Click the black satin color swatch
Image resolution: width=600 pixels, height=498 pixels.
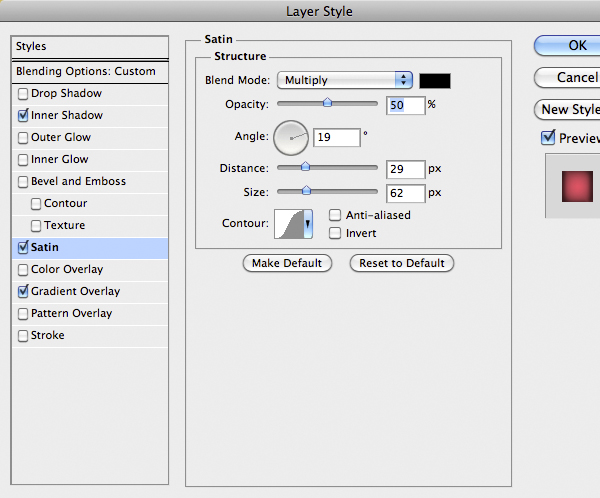tap(435, 80)
